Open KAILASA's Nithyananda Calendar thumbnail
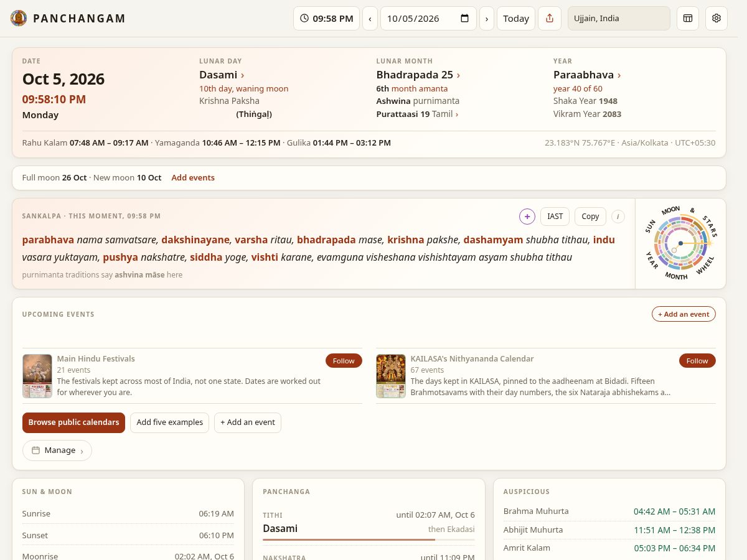747x560 pixels. click(391, 376)
